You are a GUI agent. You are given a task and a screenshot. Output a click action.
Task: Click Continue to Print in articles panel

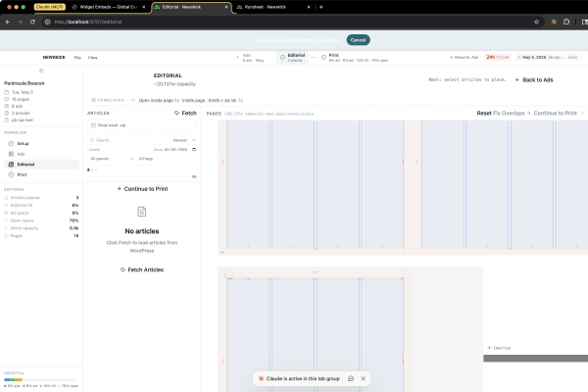pyautogui.click(x=142, y=189)
